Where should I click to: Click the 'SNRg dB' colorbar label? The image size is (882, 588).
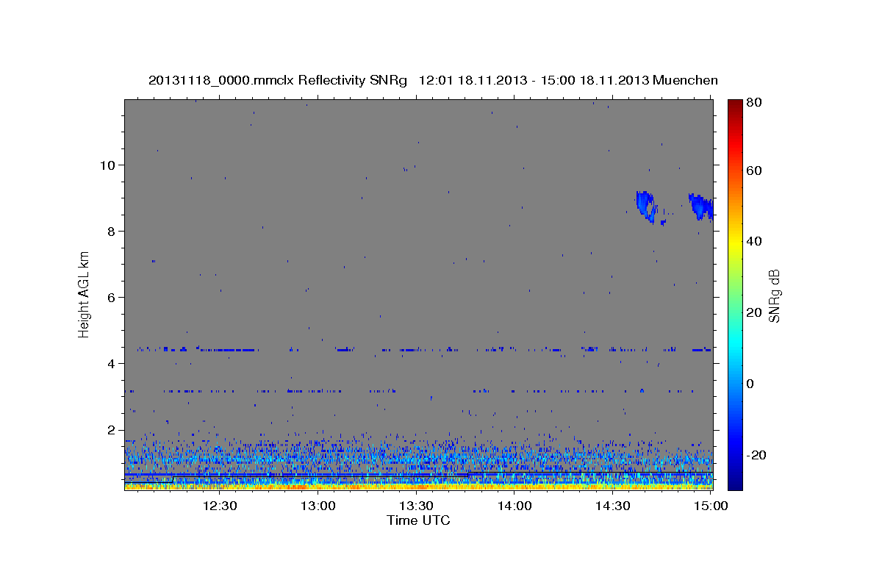(x=774, y=295)
